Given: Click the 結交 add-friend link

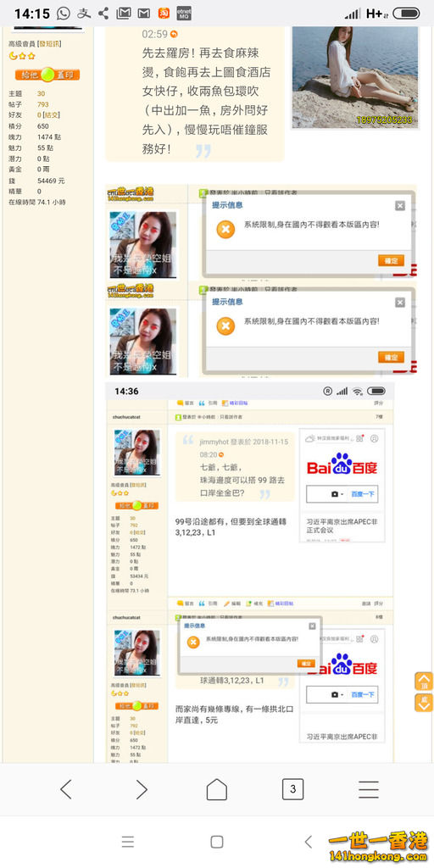Looking at the screenshot, I should (x=52, y=115).
